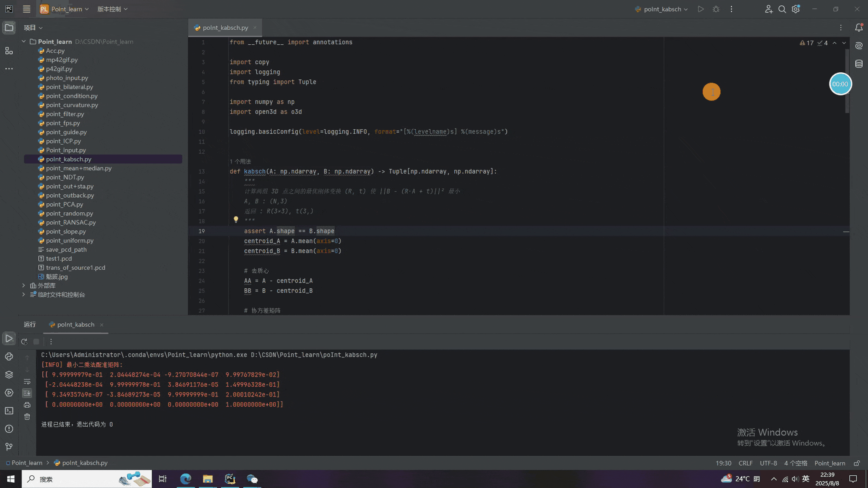Image resolution: width=868 pixels, height=488 pixels.
Task: Toggle the Run tool window button
Action: point(9,338)
